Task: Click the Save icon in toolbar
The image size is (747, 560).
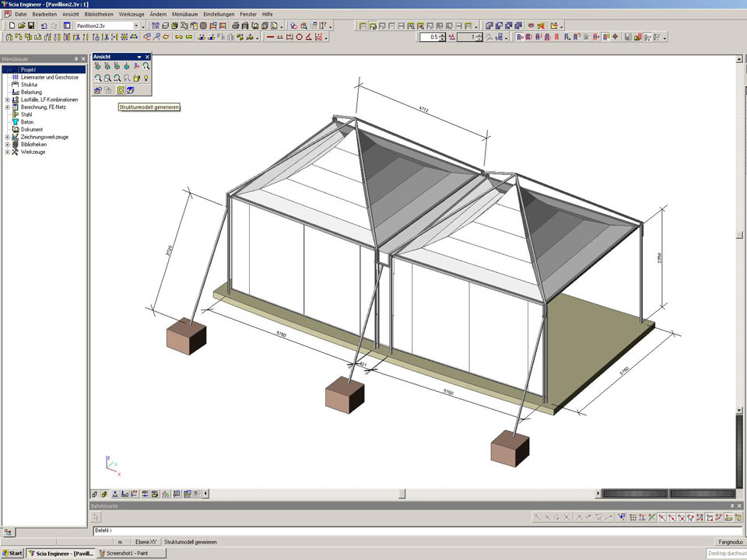Action: 30,26
